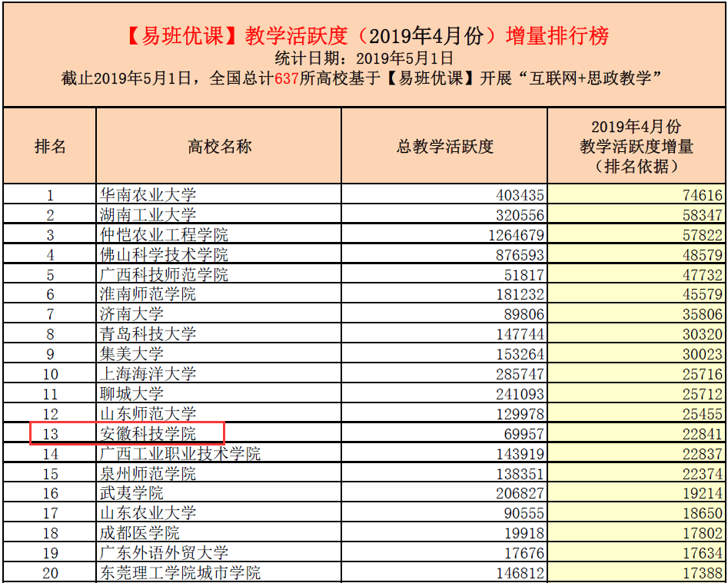The height and width of the screenshot is (583, 728).
Task: Click the 上海海洋大学 cell
Action: pyautogui.click(x=148, y=374)
